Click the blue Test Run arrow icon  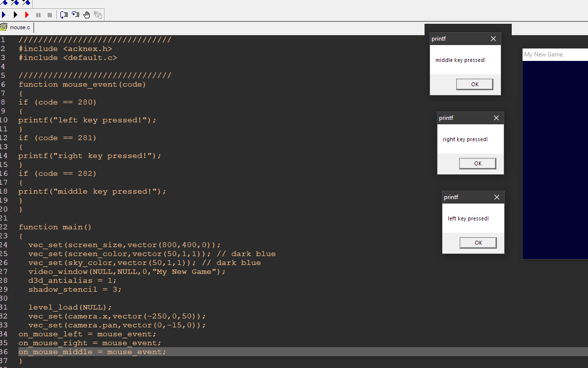coord(4,15)
